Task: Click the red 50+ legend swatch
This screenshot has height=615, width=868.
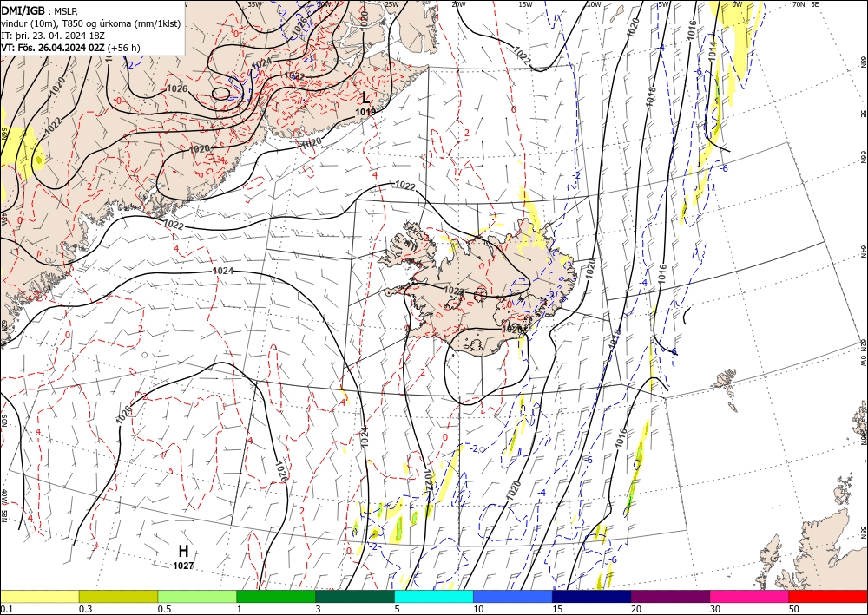Action: [x=828, y=596]
